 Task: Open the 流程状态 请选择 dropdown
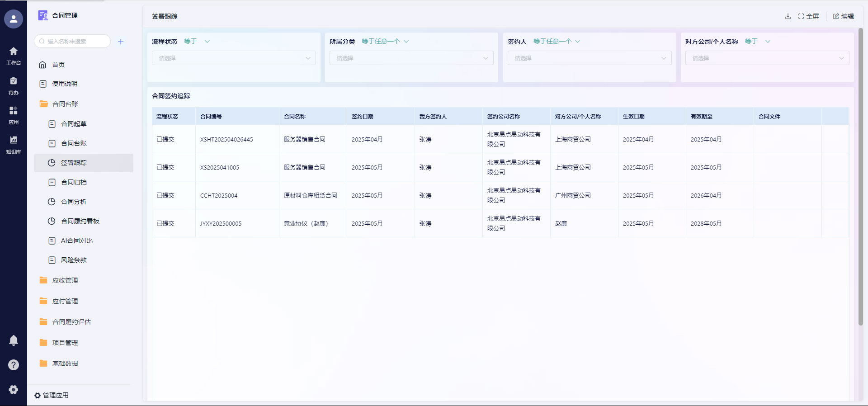pyautogui.click(x=234, y=58)
